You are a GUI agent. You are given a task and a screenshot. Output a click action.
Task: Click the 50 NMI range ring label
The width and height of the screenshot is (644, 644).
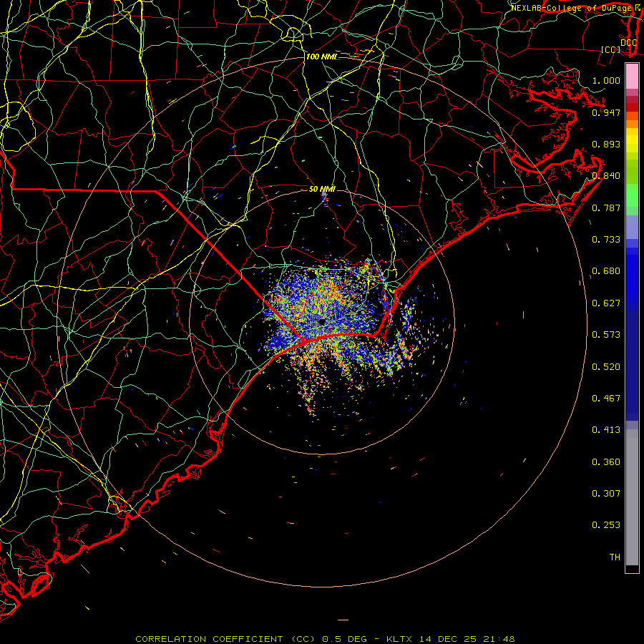pyautogui.click(x=322, y=189)
